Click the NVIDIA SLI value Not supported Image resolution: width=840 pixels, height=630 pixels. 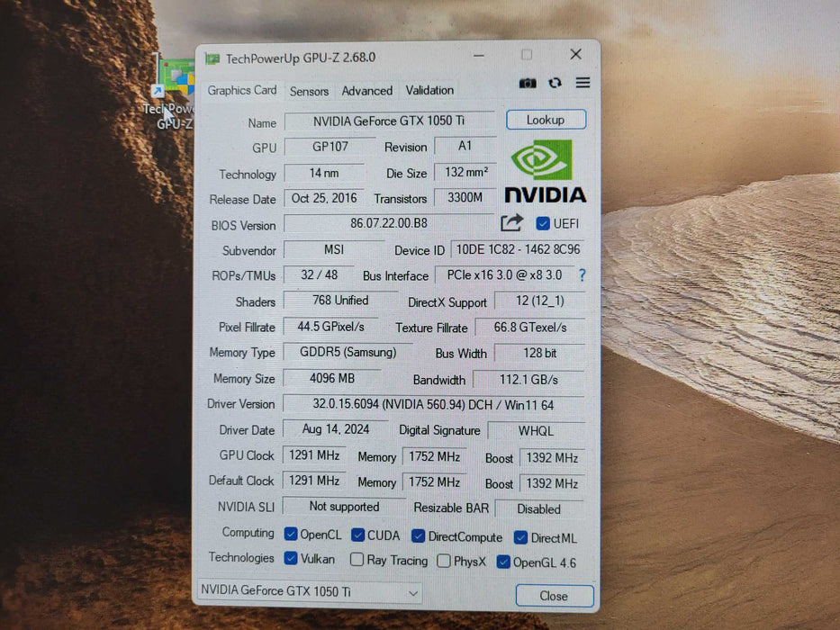[x=344, y=506]
